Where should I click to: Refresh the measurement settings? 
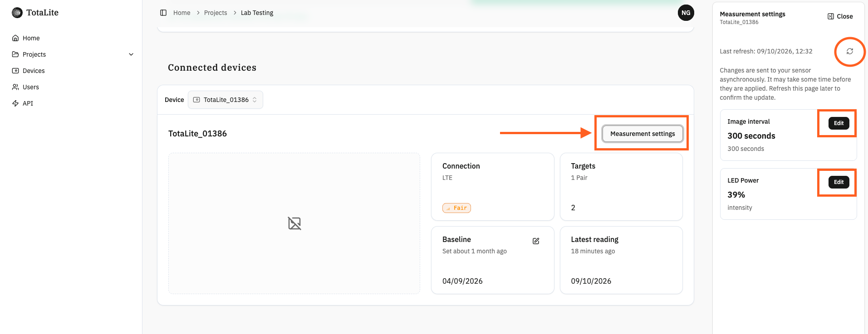pyautogui.click(x=849, y=51)
